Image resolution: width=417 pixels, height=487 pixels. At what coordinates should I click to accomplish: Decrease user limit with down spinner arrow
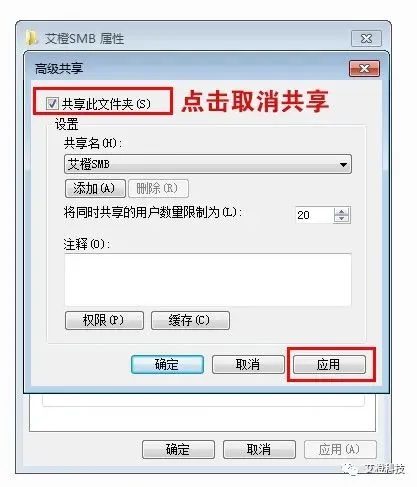pyautogui.click(x=341, y=219)
